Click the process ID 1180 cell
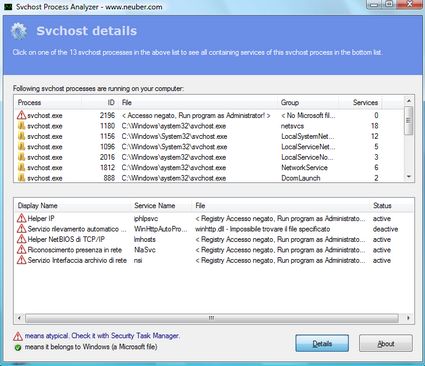The height and width of the screenshot is (366, 425). pos(107,126)
